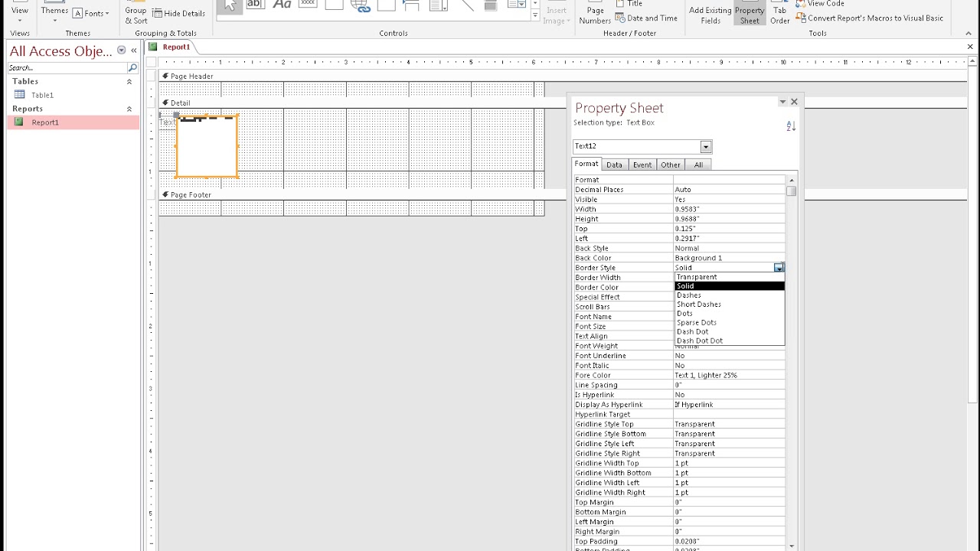Sort properties alphabetically with A-Z icon

coord(791,126)
